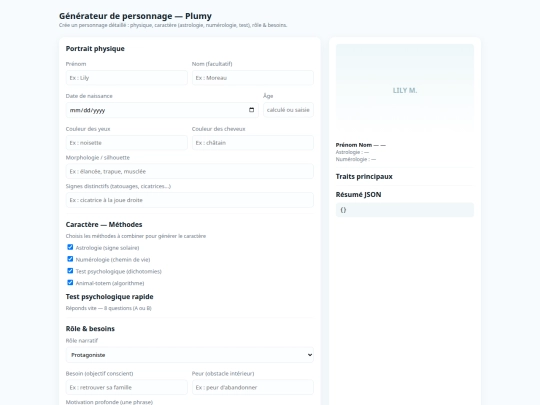Click the Signes distinctifs input field
540x405 pixels.
tap(190, 200)
